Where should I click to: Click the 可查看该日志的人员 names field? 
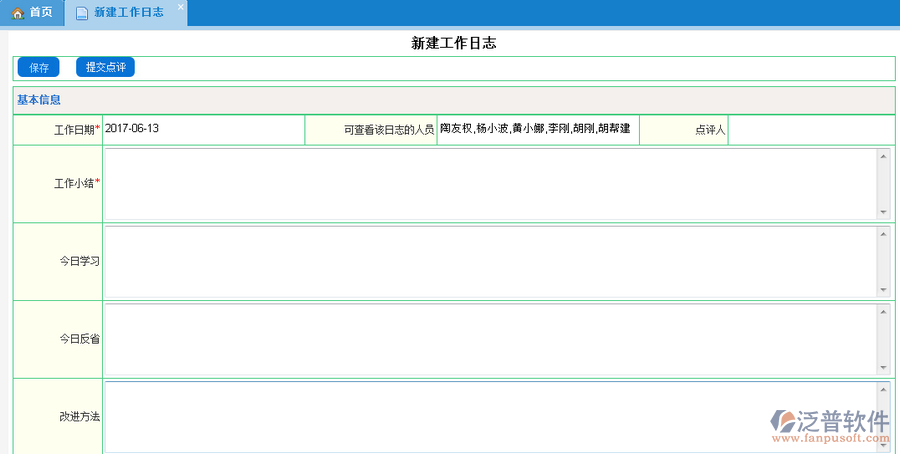pyautogui.click(x=537, y=129)
